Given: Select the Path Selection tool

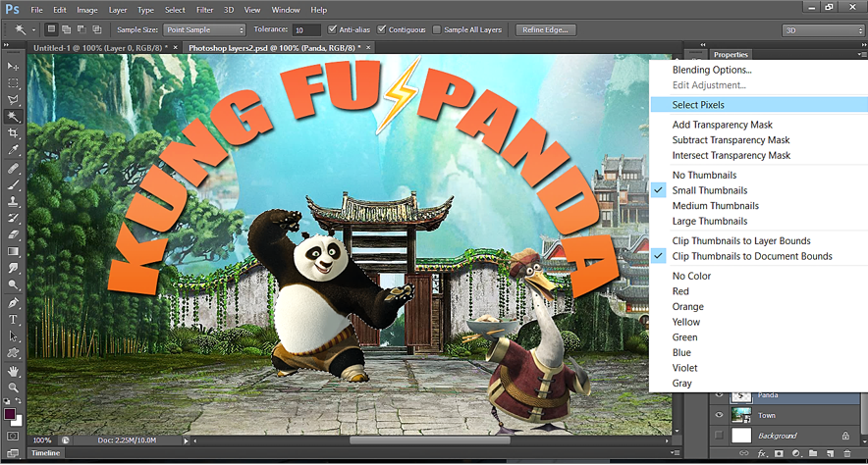Looking at the screenshot, I should [x=13, y=336].
